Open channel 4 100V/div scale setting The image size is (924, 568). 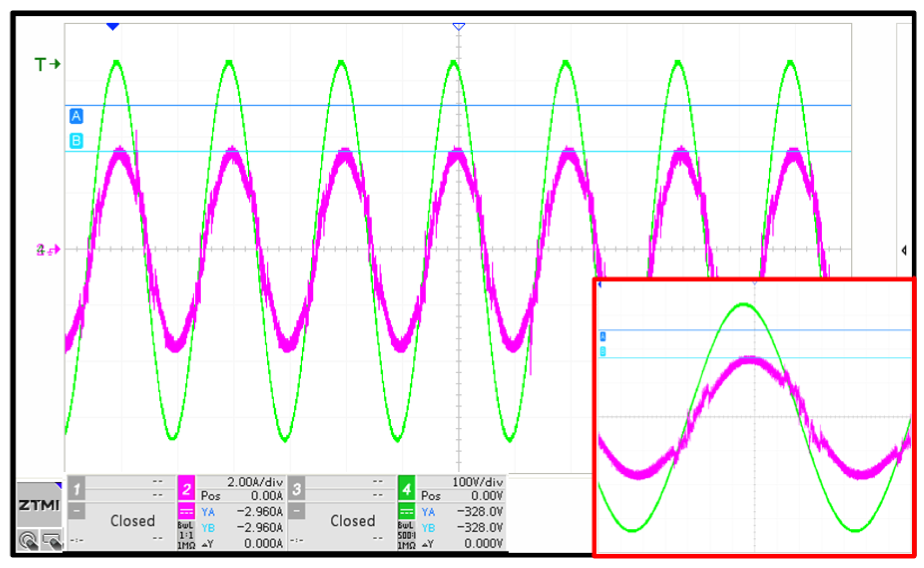click(477, 482)
